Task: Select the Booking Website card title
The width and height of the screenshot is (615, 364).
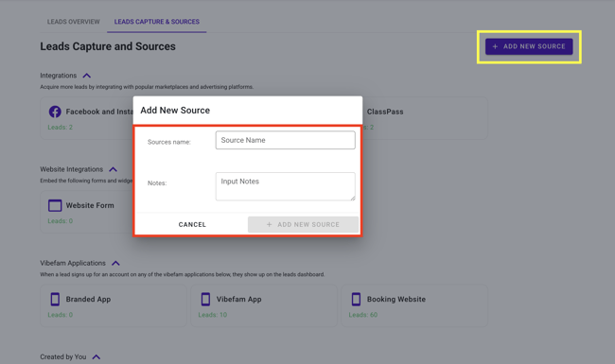Action: click(x=396, y=300)
